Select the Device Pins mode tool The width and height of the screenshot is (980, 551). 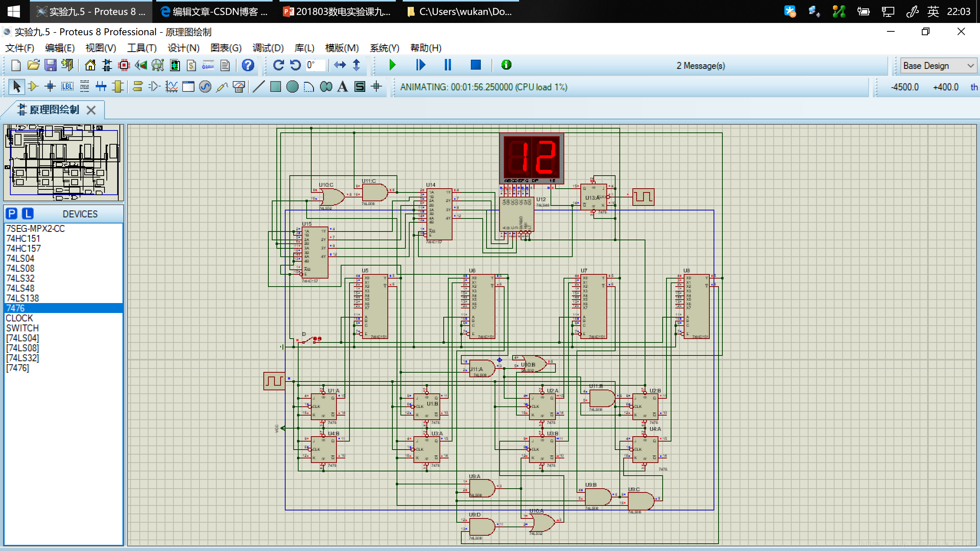[x=154, y=86]
